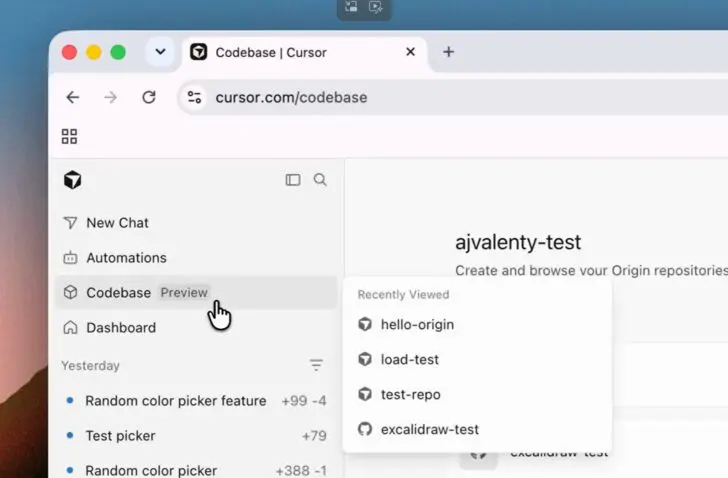This screenshot has height=478, width=728.
Task: Click the Codebase cube icon
Action: pyautogui.click(x=70, y=292)
